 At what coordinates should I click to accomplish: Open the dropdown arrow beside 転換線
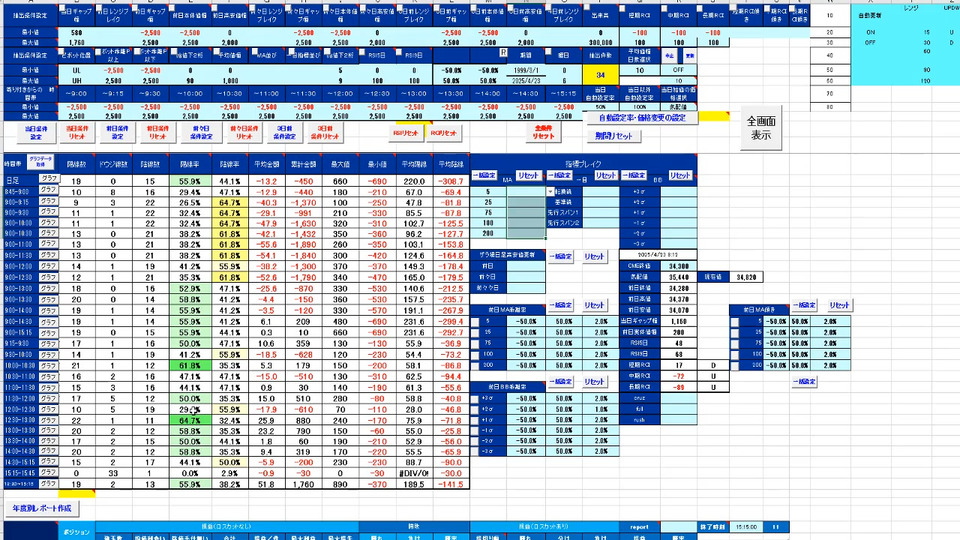coord(551,192)
